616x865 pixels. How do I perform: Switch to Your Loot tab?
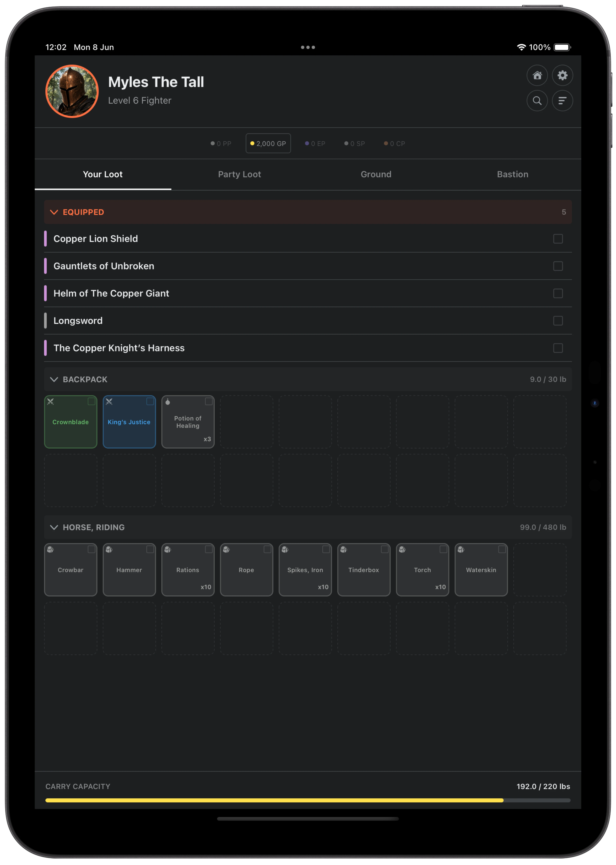pyautogui.click(x=103, y=174)
